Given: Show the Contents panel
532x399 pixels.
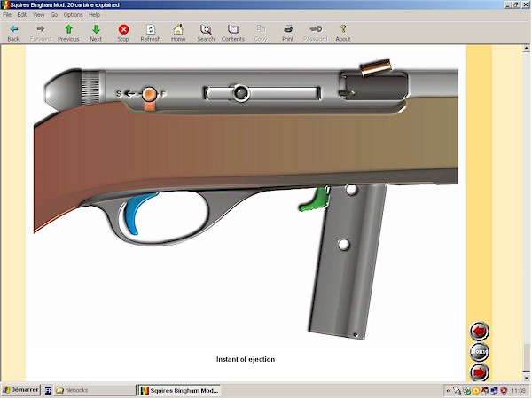Looking at the screenshot, I should coord(233,33).
